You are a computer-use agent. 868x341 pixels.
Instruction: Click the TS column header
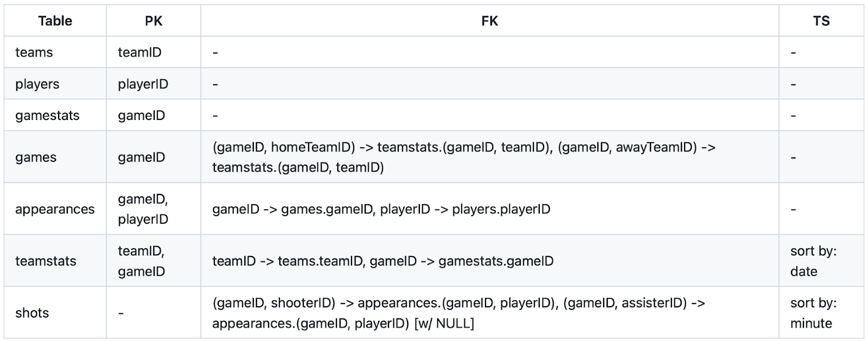point(821,21)
